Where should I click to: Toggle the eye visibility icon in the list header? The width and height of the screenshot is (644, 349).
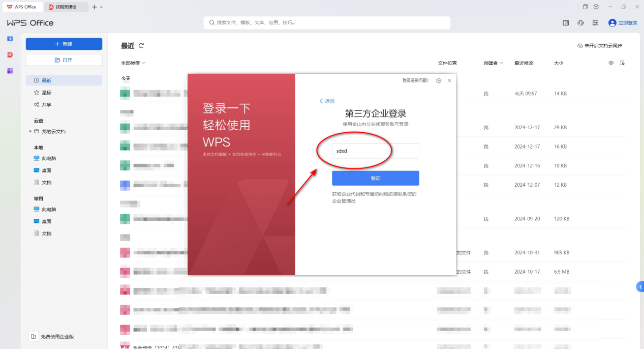(611, 63)
